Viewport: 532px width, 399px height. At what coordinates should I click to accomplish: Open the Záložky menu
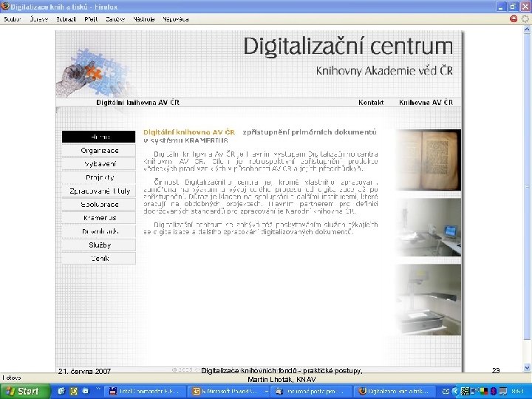coord(115,19)
